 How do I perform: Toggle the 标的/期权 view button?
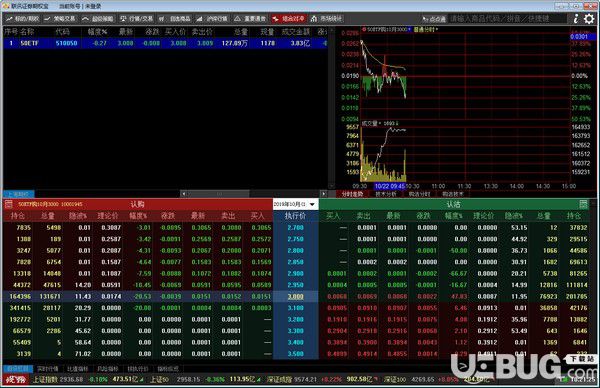(x=22, y=18)
